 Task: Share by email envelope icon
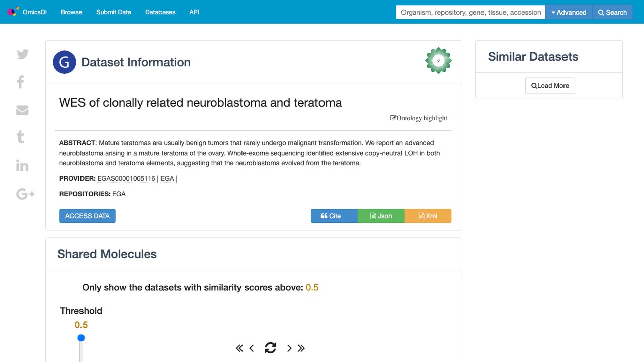[x=22, y=110]
